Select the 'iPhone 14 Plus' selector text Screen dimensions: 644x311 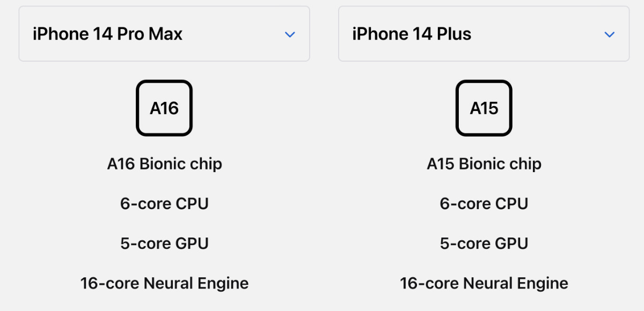412,34
